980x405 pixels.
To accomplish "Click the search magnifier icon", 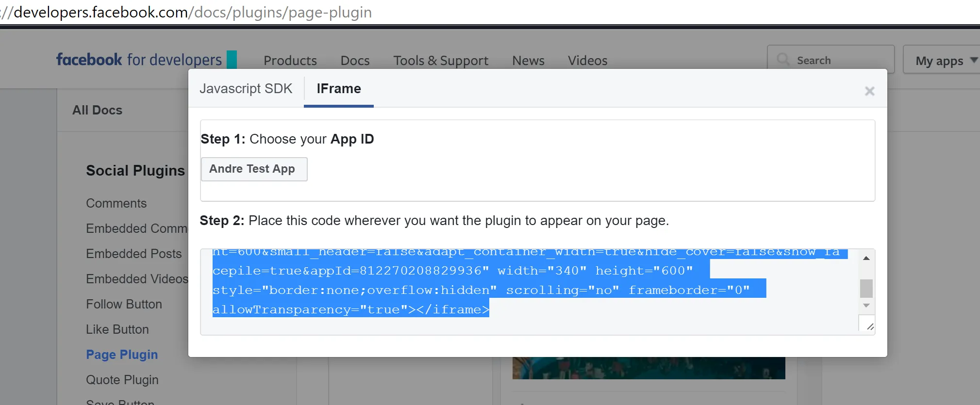I will (782, 60).
